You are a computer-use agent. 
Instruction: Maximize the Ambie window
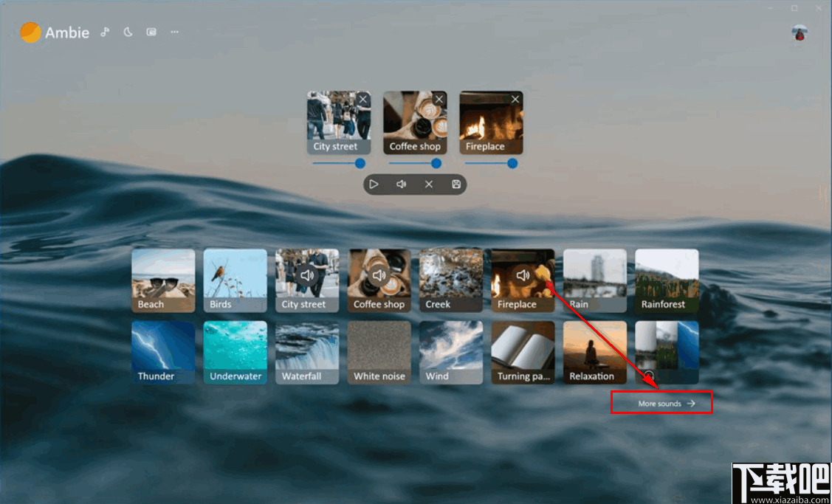point(794,8)
